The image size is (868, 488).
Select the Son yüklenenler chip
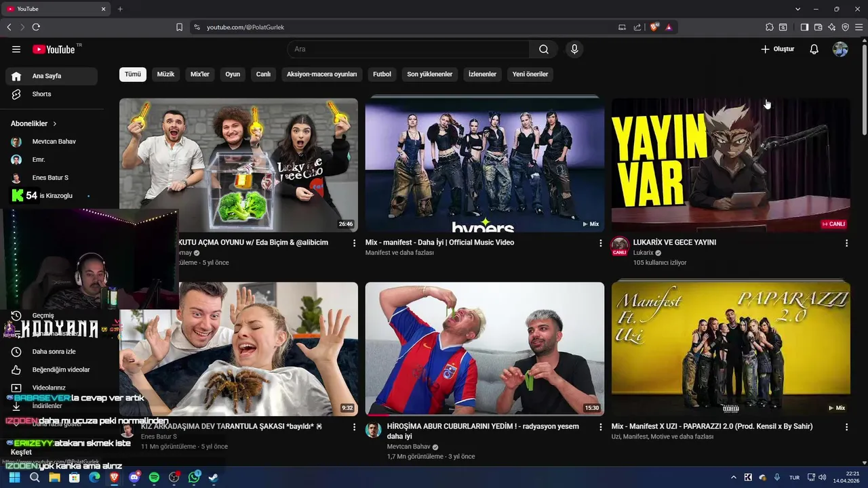coord(429,74)
